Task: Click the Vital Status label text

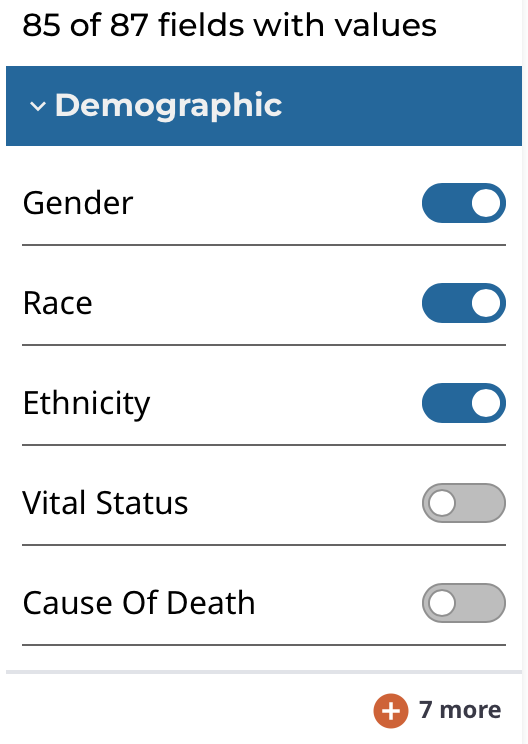Action: (x=105, y=502)
